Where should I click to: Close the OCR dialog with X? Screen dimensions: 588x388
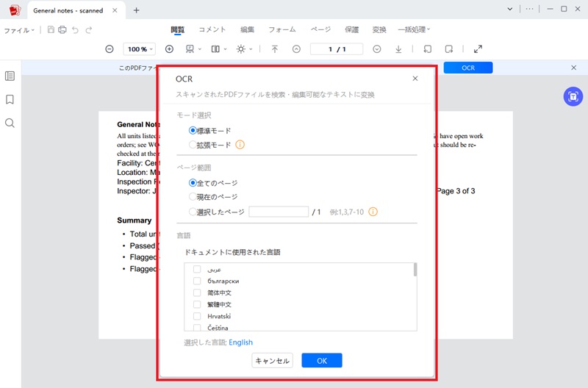coord(415,79)
